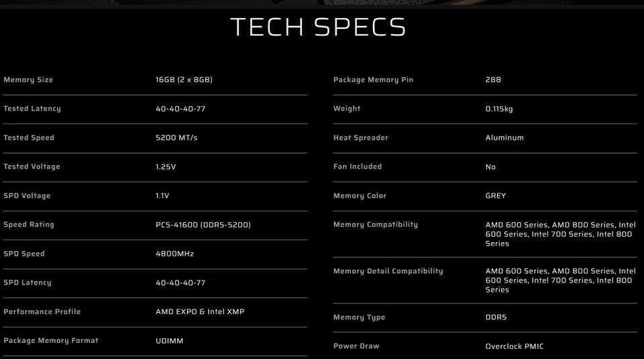Select the 1.25V tested voltage value
Viewport: 644px width, 359px height.
click(x=166, y=167)
